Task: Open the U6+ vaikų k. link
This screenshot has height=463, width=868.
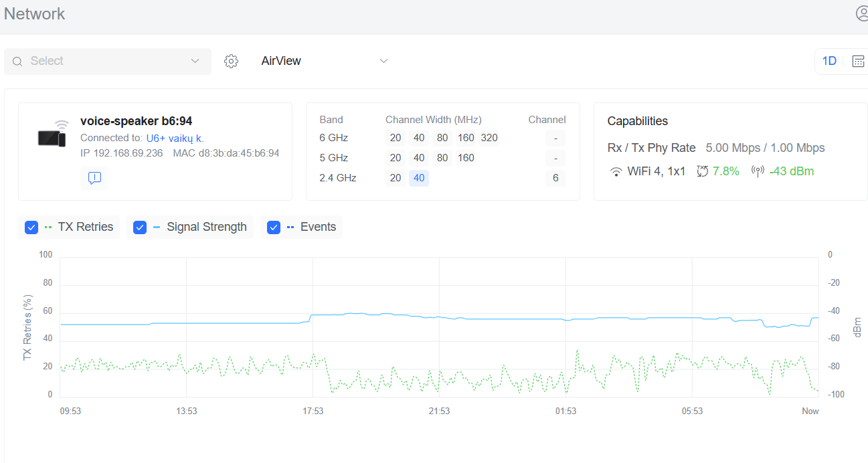Action: [x=175, y=138]
